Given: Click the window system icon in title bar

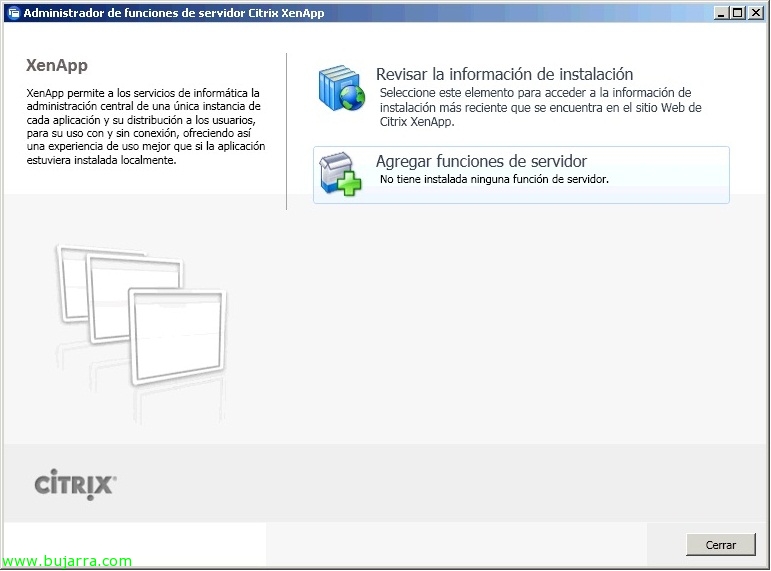Looking at the screenshot, I should point(14,13).
